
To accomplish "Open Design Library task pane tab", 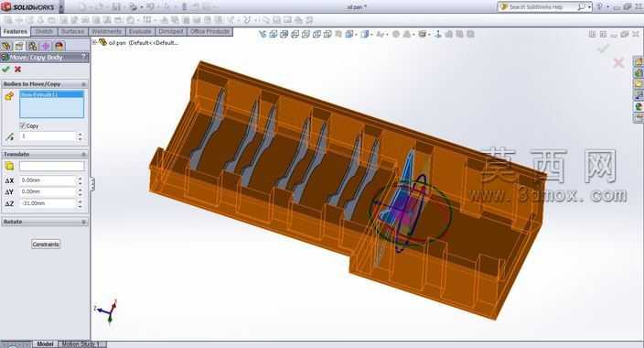I will click(x=639, y=73).
